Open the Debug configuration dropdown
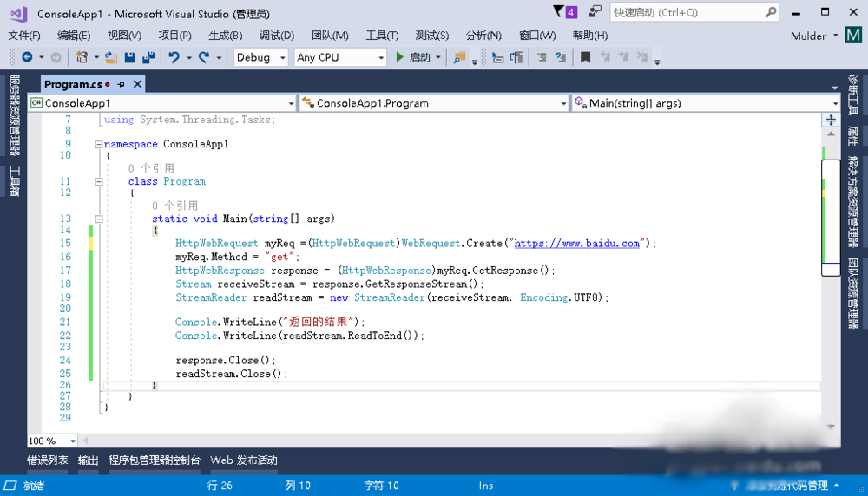Image resolution: width=868 pixels, height=496 pixels. click(261, 57)
